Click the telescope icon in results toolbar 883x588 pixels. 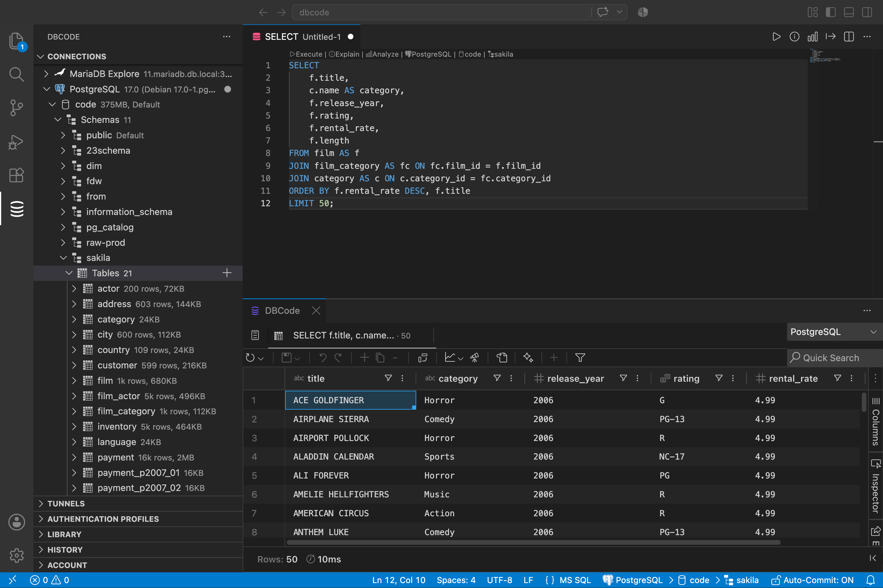475,358
